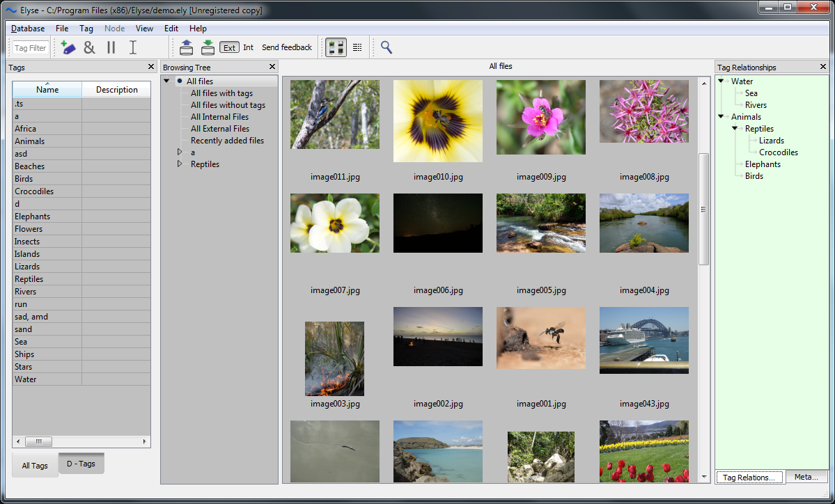Click the database down-arrow import icon
This screenshot has width=835, height=504.
coord(208,47)
